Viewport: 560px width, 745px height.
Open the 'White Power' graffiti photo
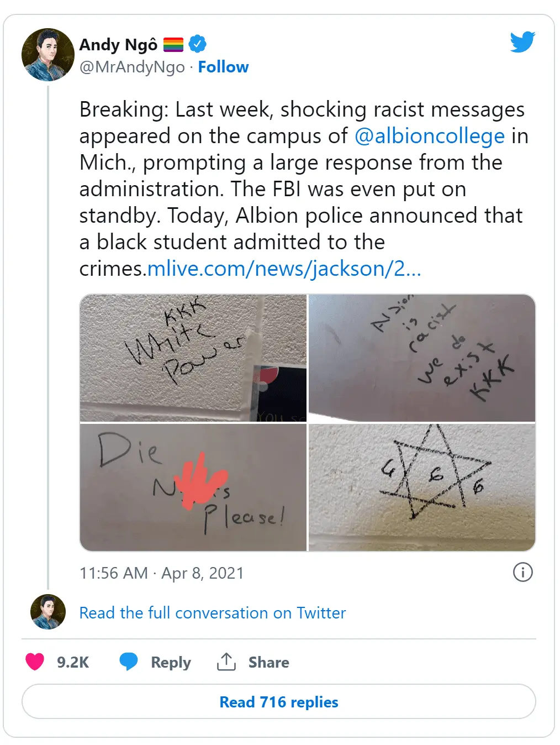click(193, 358)
